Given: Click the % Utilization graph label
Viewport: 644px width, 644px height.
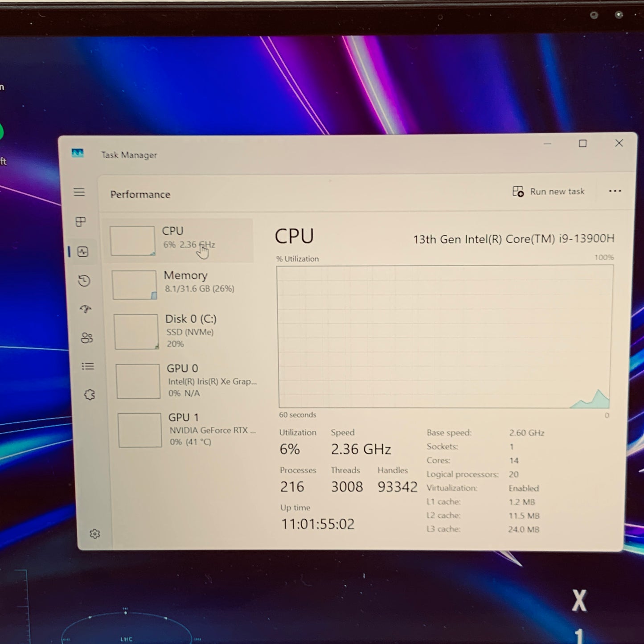Looking at the screenshot, I should coord(297,259).
